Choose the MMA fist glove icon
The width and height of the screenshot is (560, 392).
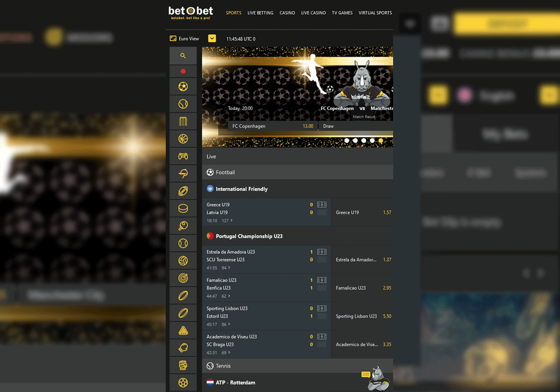coord(183,365)
